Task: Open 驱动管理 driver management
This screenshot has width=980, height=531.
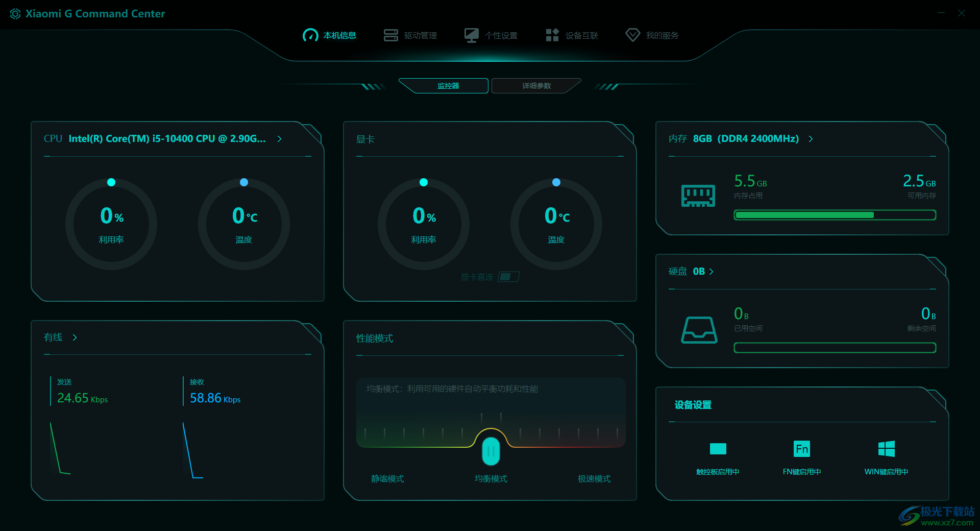Action: pos(390,35)
